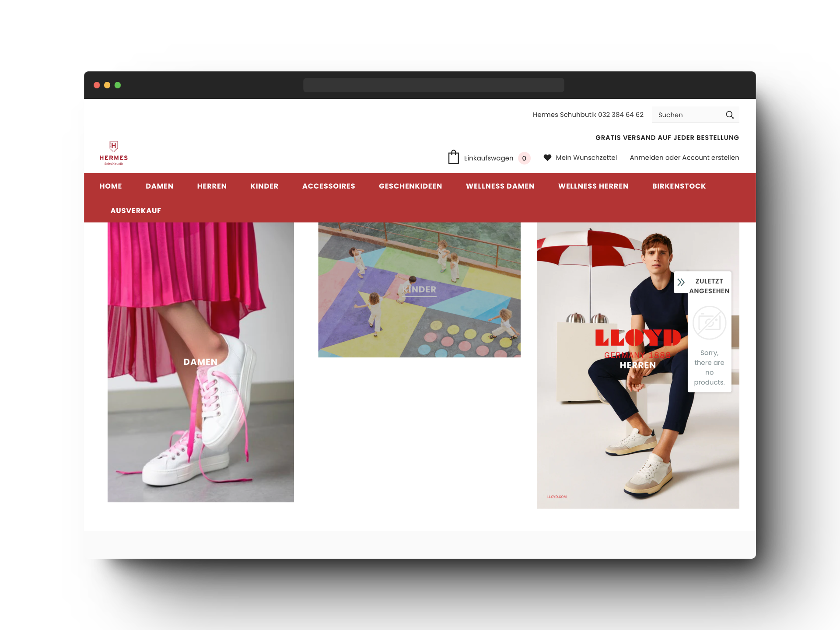Image resolution: width=840 pixels, height=630 pixels.
Task: Open the Damen menu item
Action: pyautogui.click(x=159, y=186)
